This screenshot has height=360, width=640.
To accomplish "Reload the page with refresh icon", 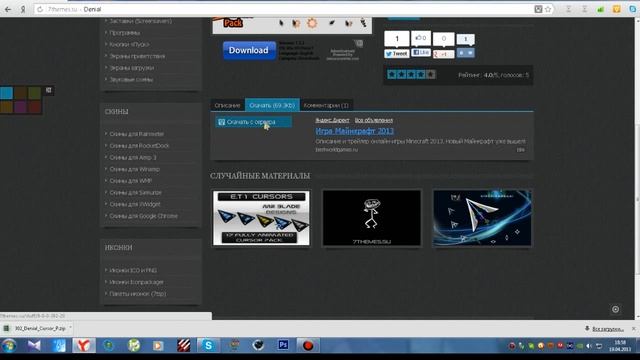I will [x=40, y=9].
